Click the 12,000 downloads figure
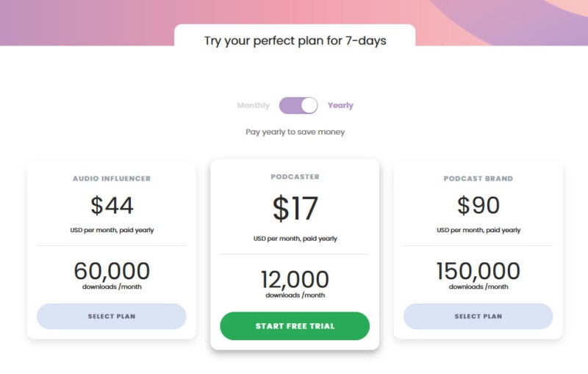This screenshot has width=588, height=374. pos(295,279)
